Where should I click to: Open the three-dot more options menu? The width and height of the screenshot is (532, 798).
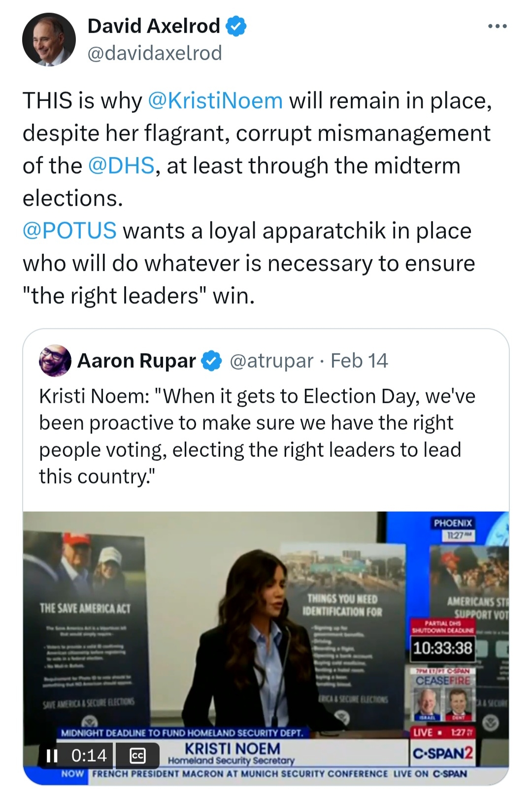pos(497,26)
